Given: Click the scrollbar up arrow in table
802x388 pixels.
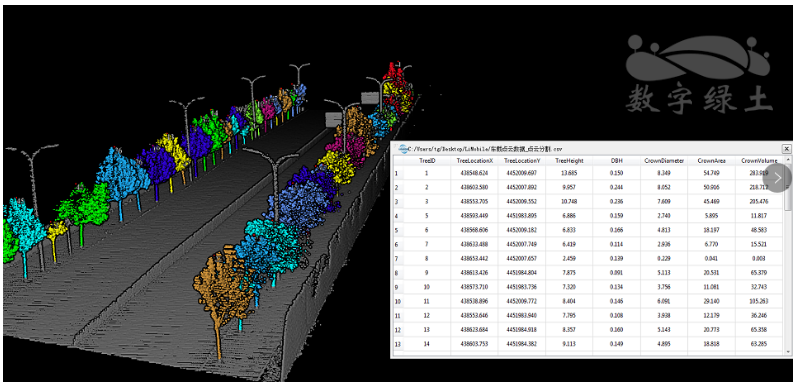Looking at the screenshot, I should tap(788, 160).
